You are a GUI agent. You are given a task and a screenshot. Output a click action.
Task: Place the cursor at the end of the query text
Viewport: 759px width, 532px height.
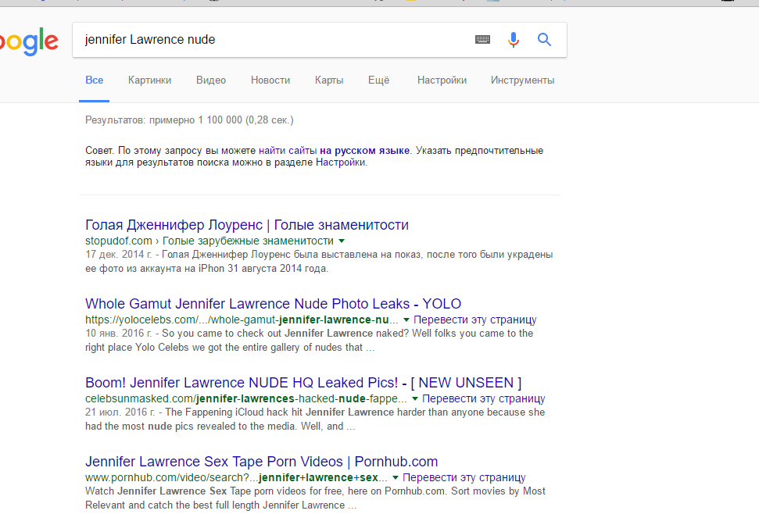pos(217,40)
